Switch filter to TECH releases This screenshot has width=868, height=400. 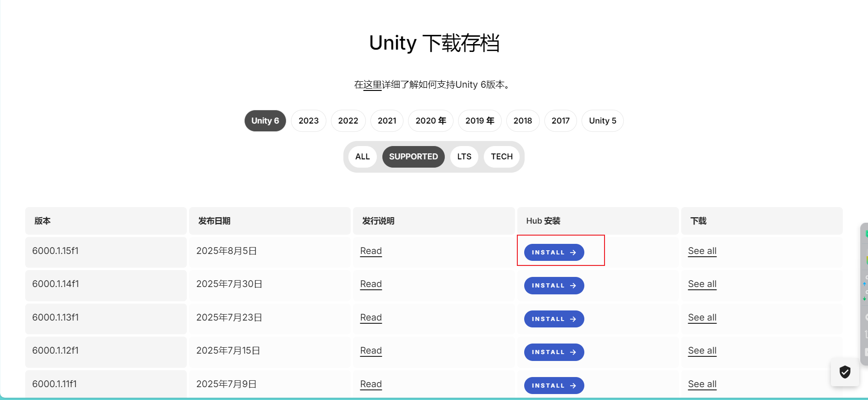(502, 157)
